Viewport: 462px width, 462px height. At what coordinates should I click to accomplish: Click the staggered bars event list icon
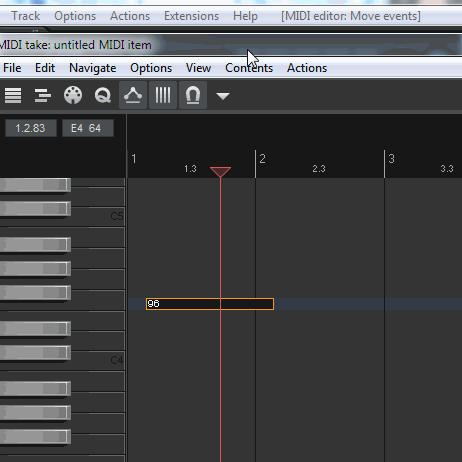(x=43, y=95)
